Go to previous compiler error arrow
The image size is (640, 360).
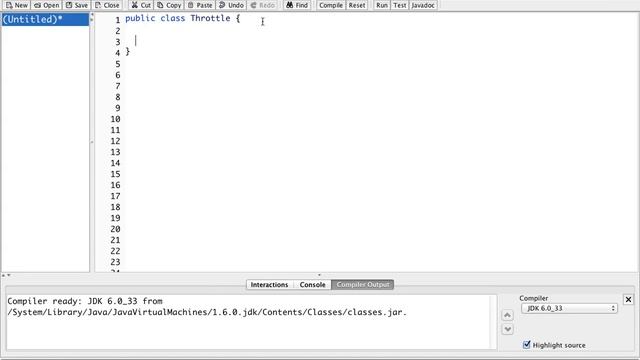[x=507, y=315]
